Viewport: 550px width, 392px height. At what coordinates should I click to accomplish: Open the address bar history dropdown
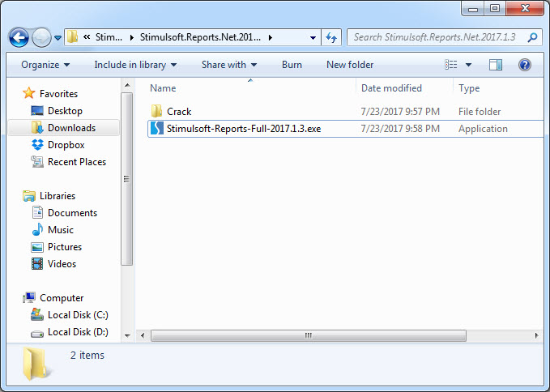[x=313, y=37]
